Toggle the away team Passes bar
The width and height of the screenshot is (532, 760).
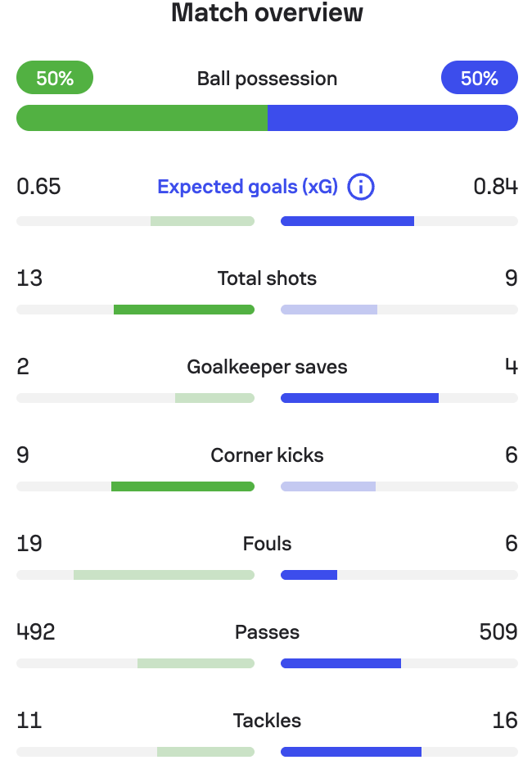pyautogui.click(x=399, y=663)
